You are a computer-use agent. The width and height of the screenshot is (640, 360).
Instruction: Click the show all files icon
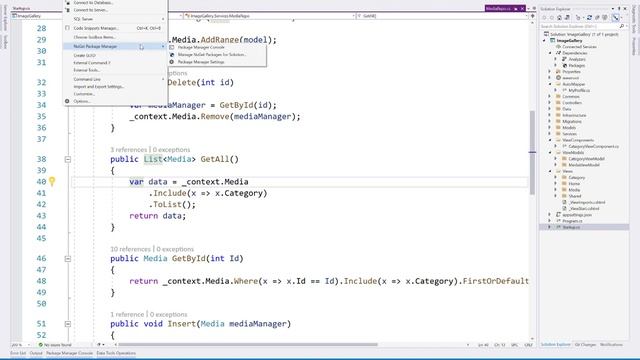[605, 18]
